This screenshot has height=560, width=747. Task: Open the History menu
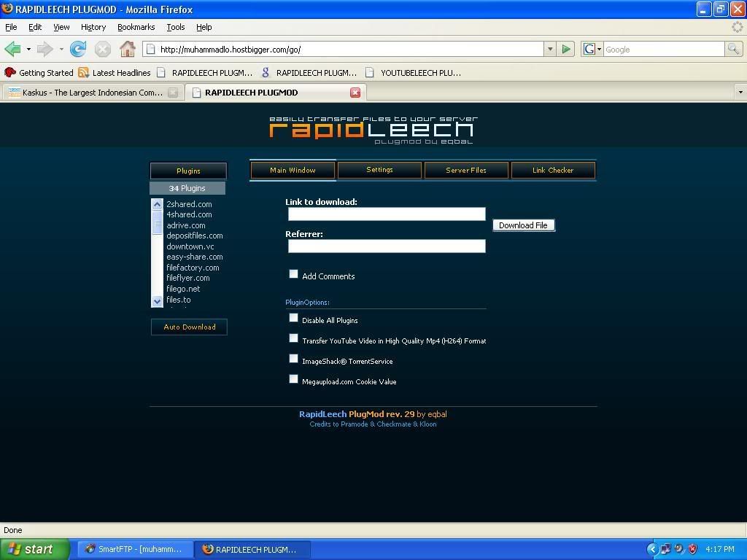coord(93,27)
